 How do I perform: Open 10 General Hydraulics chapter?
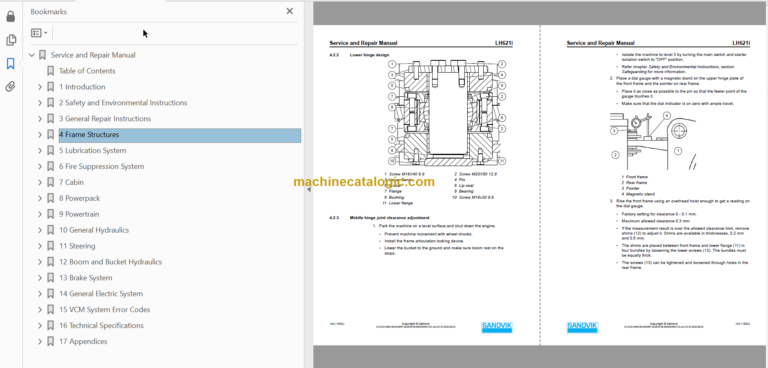point(94,230)
